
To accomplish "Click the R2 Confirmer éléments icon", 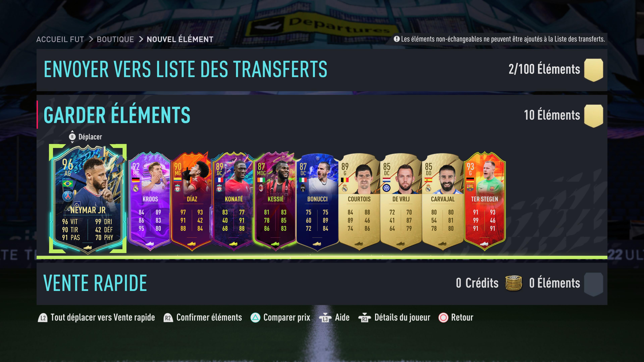I will pos(168,318).
